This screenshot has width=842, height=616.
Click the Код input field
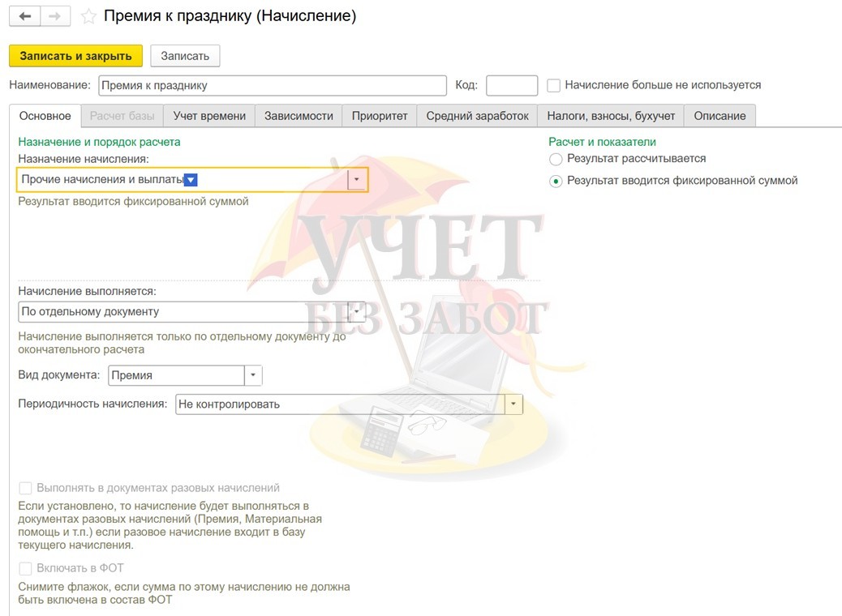(511, 85)
